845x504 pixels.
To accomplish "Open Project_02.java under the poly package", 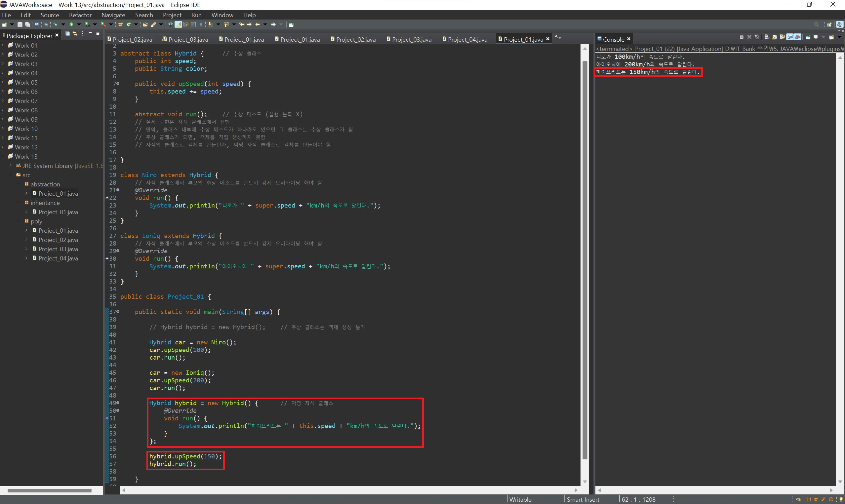I will click(58, 240).
